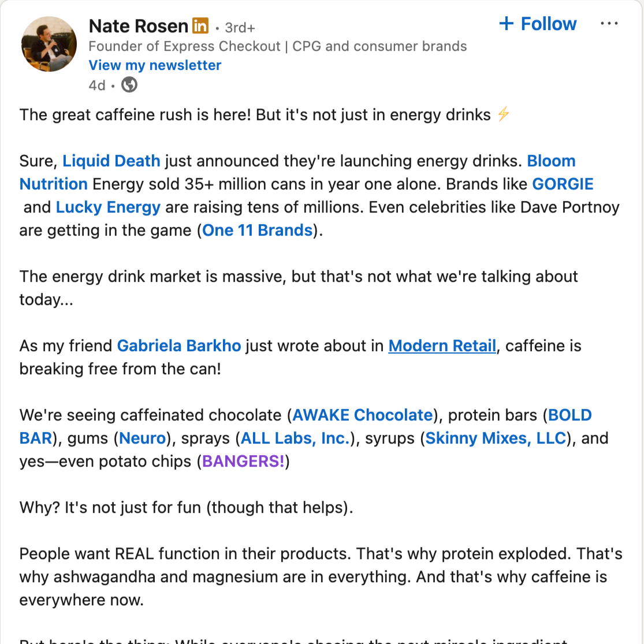Open the purple BANGERS! link
The image size is (644, 644).
tap(243, 461)
